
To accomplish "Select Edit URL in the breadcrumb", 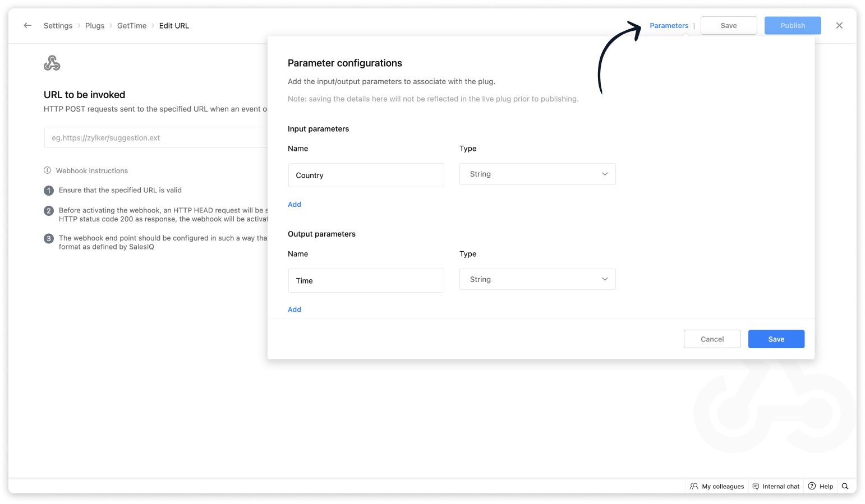I will 174,26.
